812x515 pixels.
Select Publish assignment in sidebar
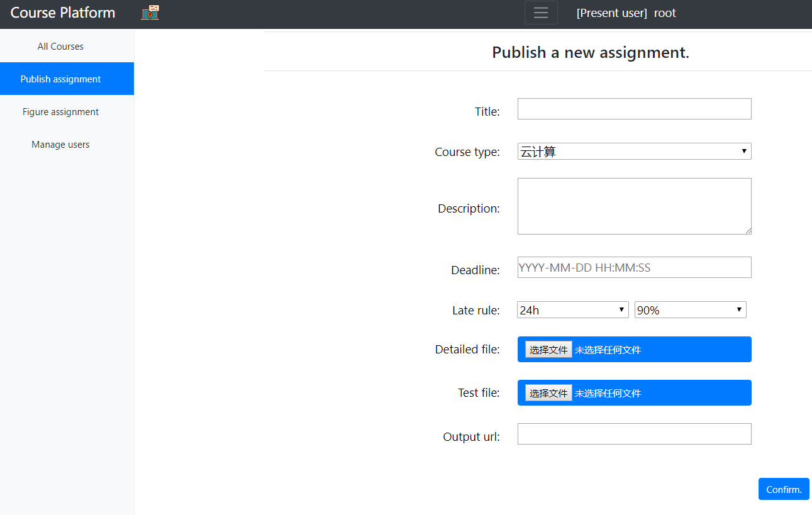[60, 79]
